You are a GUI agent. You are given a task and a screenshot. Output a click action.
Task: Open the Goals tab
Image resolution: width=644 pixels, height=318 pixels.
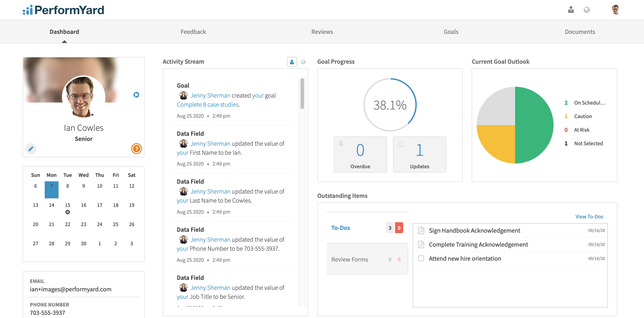pos(451,31)
